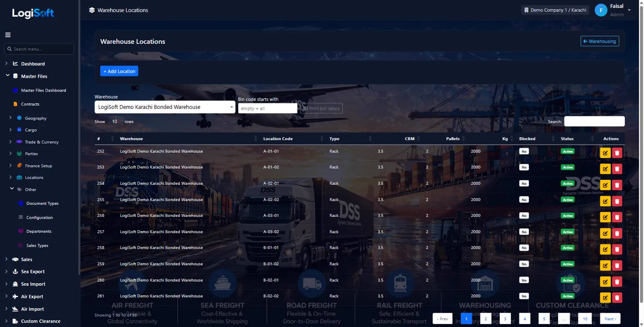Click the Active status badge for A-02-02
Viewport: 644px width, 327px height.
[567, 200]
